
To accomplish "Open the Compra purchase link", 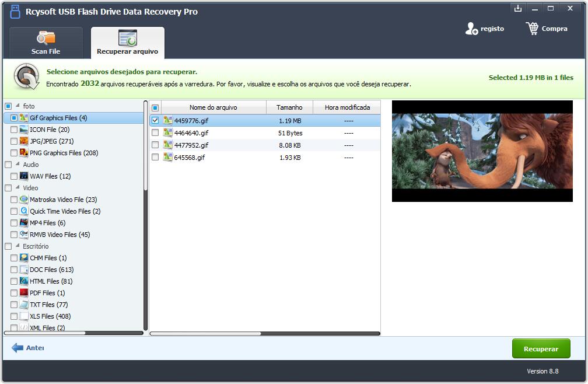I will [547, 29].
